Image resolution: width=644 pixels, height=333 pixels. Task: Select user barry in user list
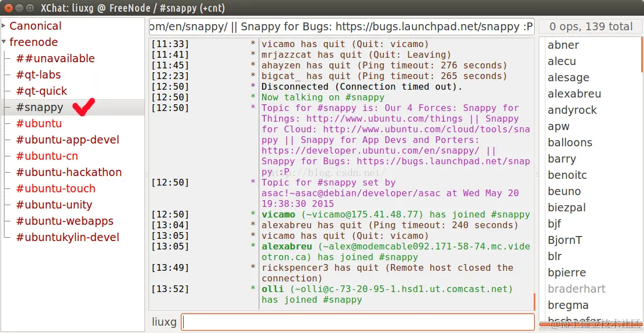(x=562, y=159)
